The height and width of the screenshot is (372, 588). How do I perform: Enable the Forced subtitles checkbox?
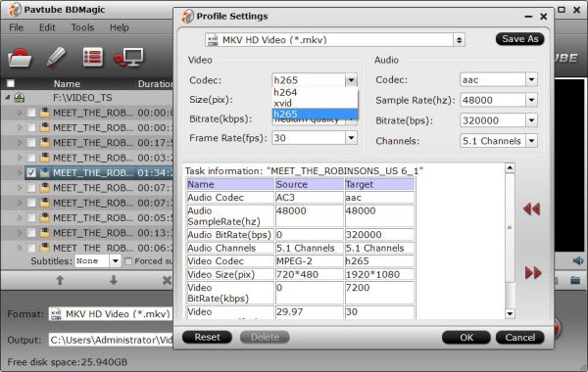127,261
